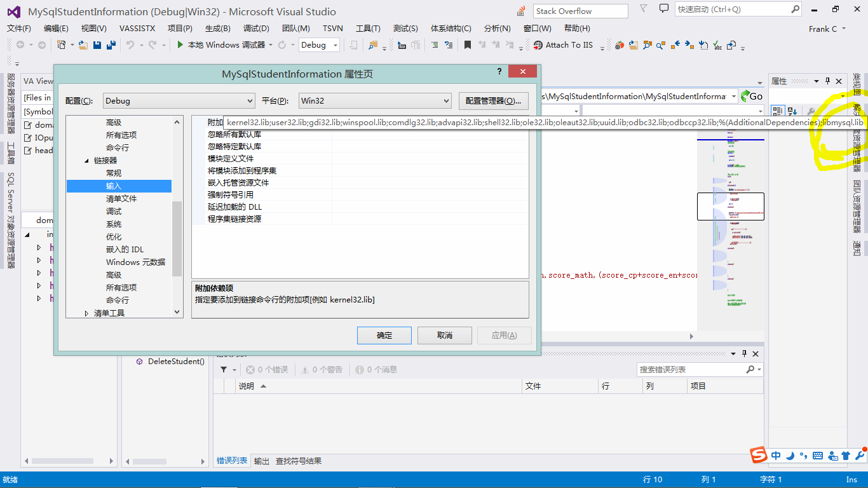Click Visual Assist spell check abc icon
The width and height of the screenshot is (868, 488).
717,45
